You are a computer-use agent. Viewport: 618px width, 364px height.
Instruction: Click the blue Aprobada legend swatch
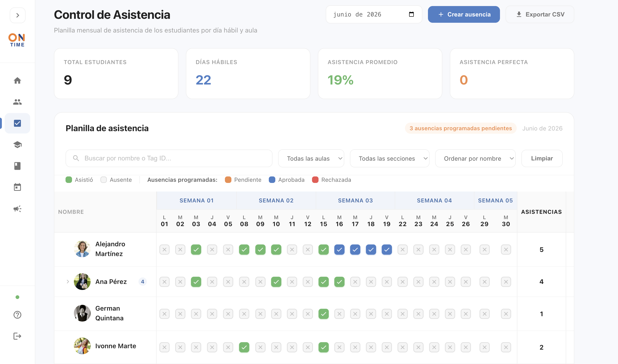pyautogui.click(x=272, y=180)
